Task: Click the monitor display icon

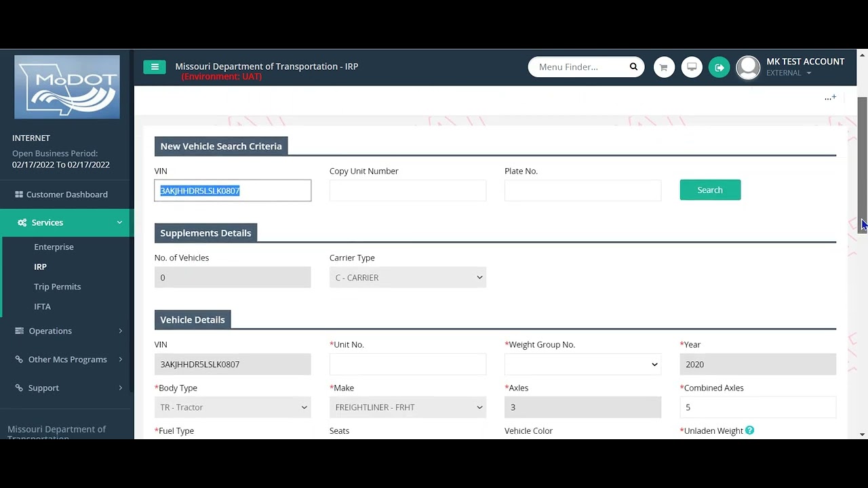Action: [x=692, y=67]
